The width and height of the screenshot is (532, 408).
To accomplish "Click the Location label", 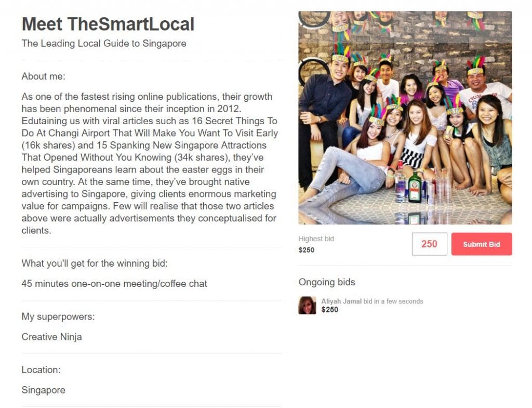I will (41, 370).
